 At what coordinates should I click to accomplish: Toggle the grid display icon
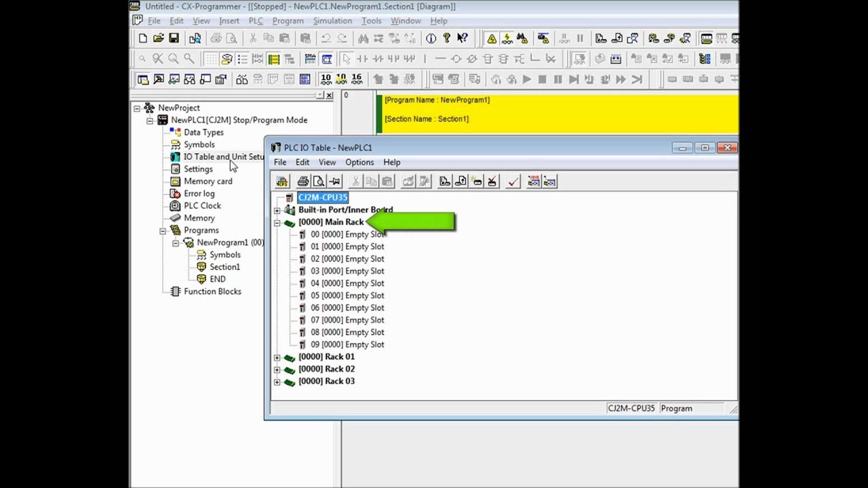click(x=212, y=59)
